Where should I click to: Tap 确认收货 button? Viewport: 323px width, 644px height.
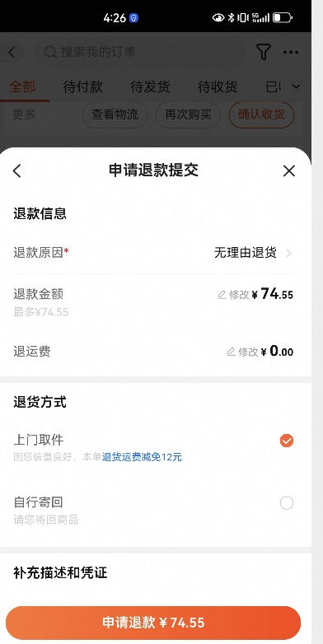[261, 114]
